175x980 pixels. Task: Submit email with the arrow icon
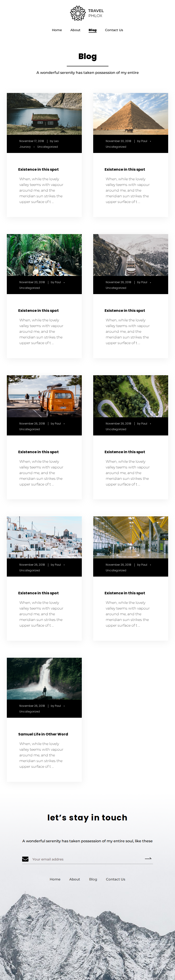(148, 859)
